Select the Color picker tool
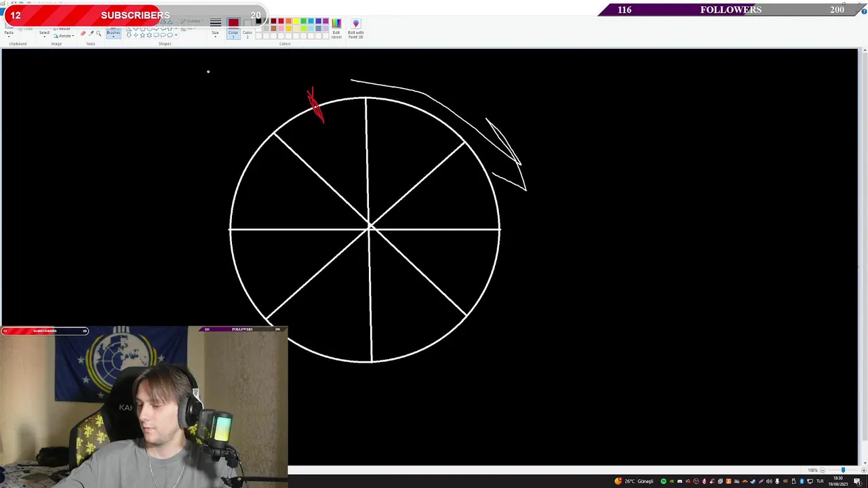 91,33
